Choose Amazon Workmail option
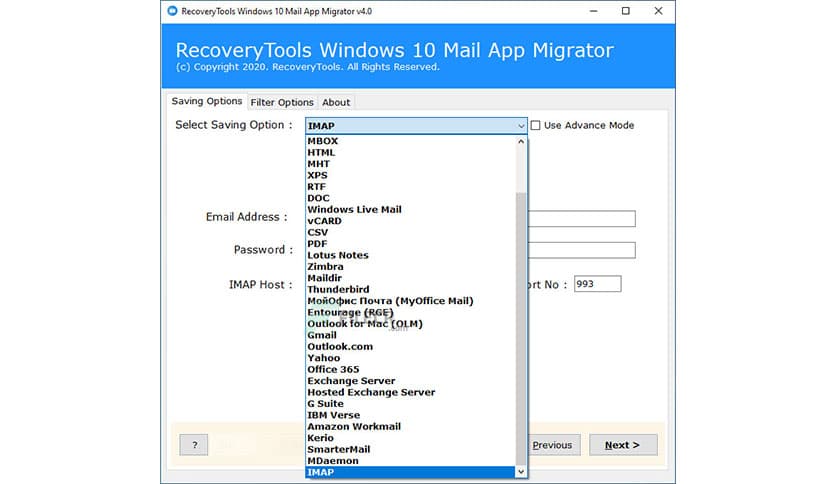The width and height of the screenshot is (836, 484). tap(411, 426)
